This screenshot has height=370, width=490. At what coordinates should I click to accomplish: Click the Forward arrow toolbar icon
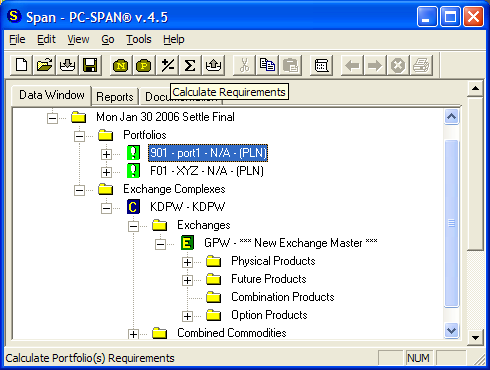pyautogui.click(x=375, y=65)
